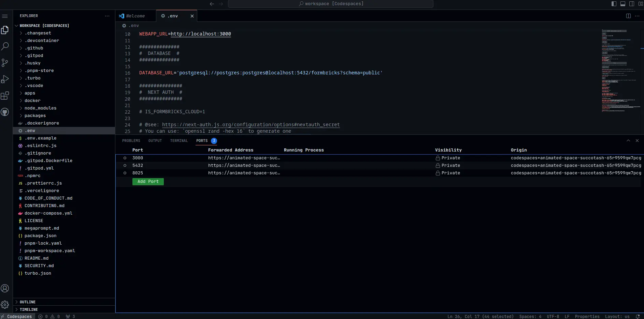Image resolution: width=644 pixels, height=319 pixels.
Task: Open Customize Layout icon
Action: [641, 4]
